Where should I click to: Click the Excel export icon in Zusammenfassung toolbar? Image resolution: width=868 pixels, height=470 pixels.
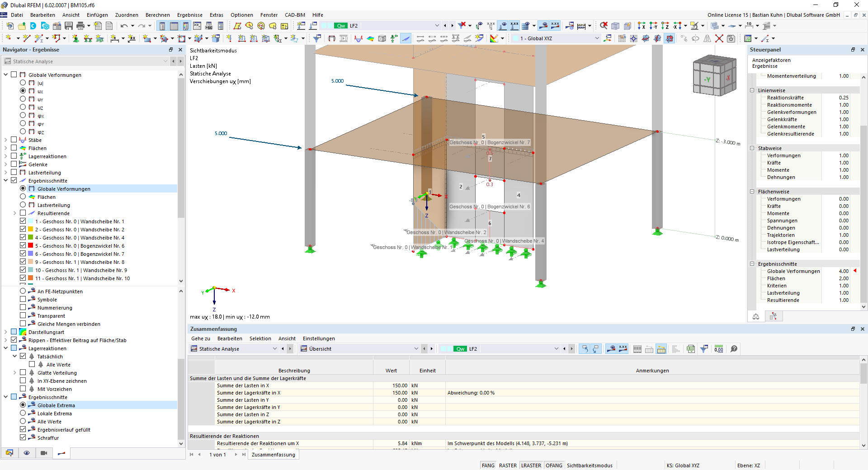[x=690, y=349]
